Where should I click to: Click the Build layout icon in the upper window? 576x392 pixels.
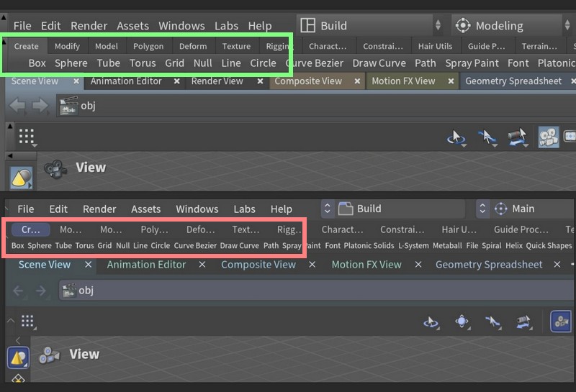coord(308,26)
